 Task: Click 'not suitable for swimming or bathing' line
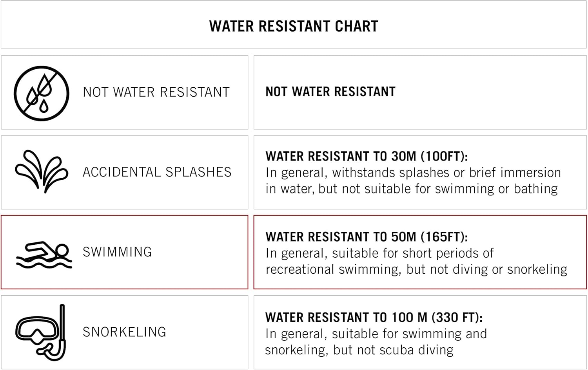pos(412,189)
